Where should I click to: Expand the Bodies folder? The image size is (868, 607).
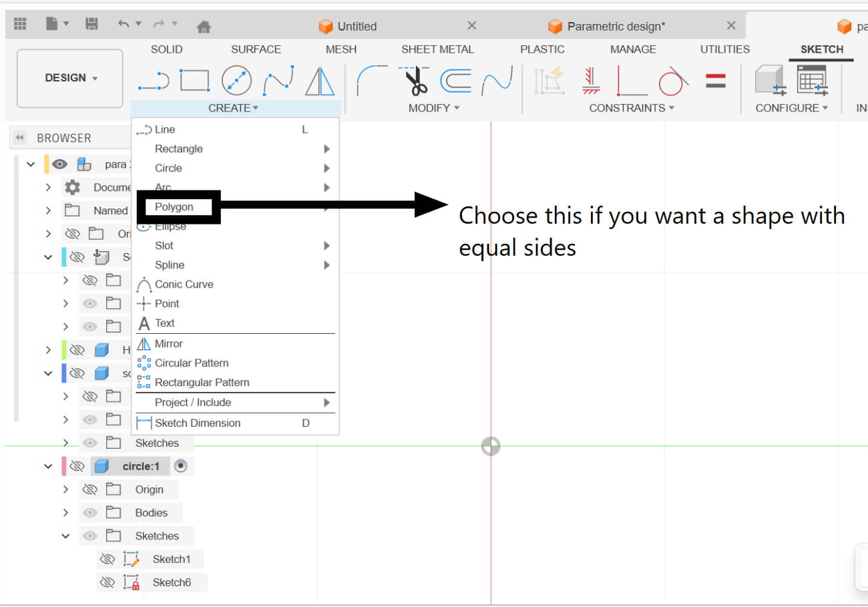[65, 513]
